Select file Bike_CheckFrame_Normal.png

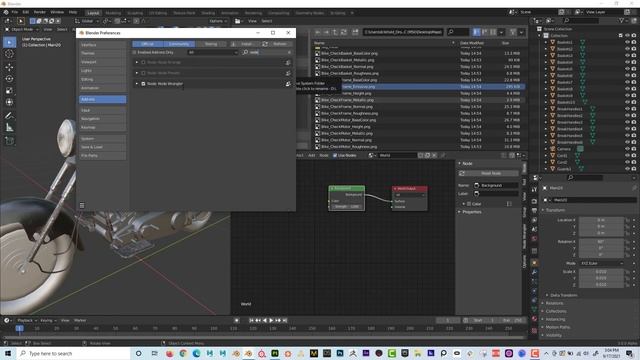coord(347,107)
